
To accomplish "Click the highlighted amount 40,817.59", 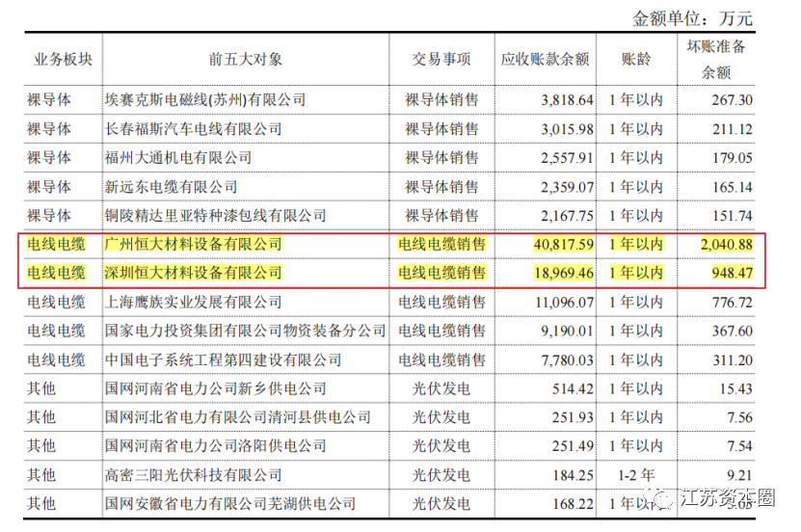I will (x=564, y=245).
